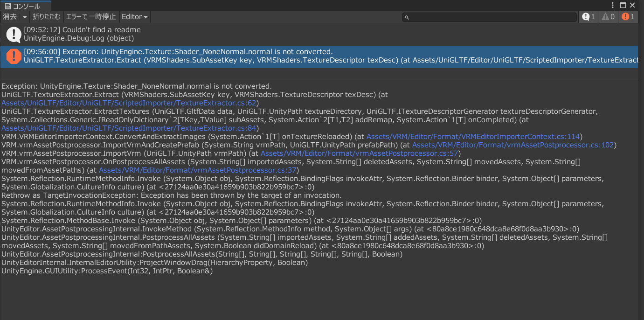Close the console window

pyautogui.click(x=632, y=6)
